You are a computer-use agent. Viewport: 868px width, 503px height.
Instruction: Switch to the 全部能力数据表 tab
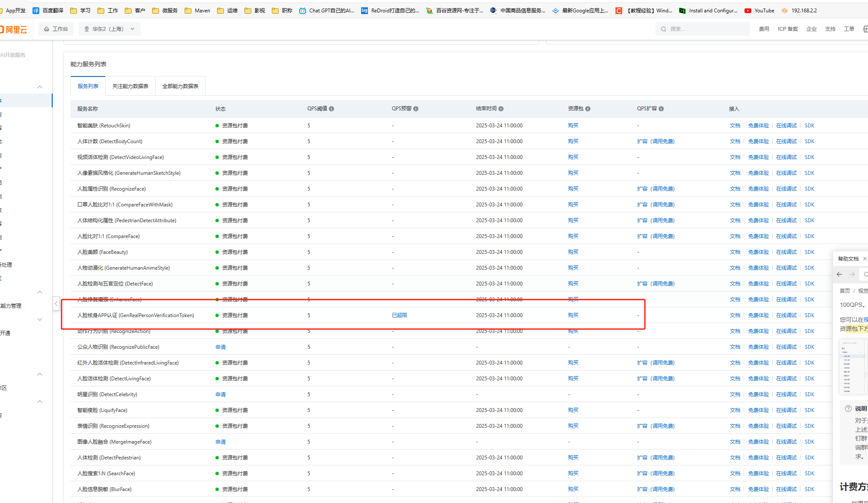tap(180, 86)
